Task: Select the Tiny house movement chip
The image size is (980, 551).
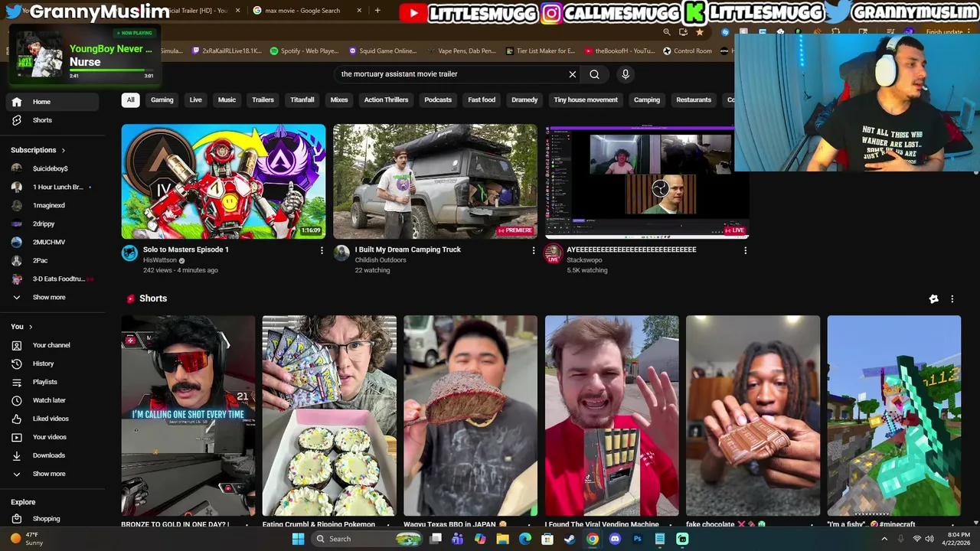Action: 586,99
